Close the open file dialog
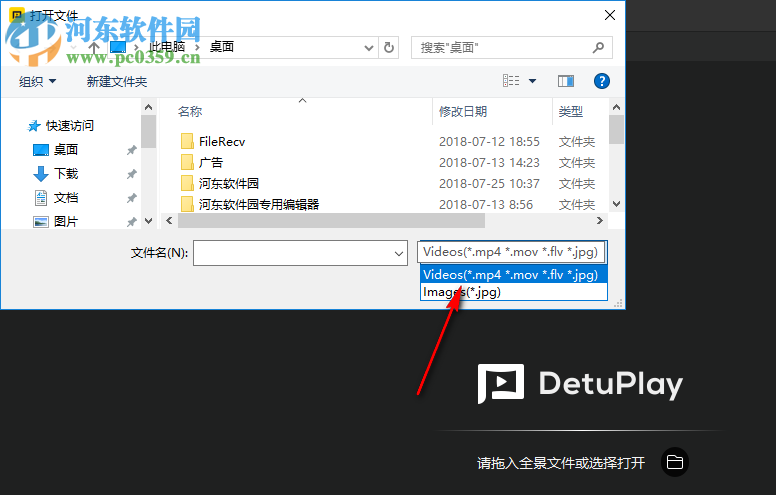 click(x=610, y=15)
